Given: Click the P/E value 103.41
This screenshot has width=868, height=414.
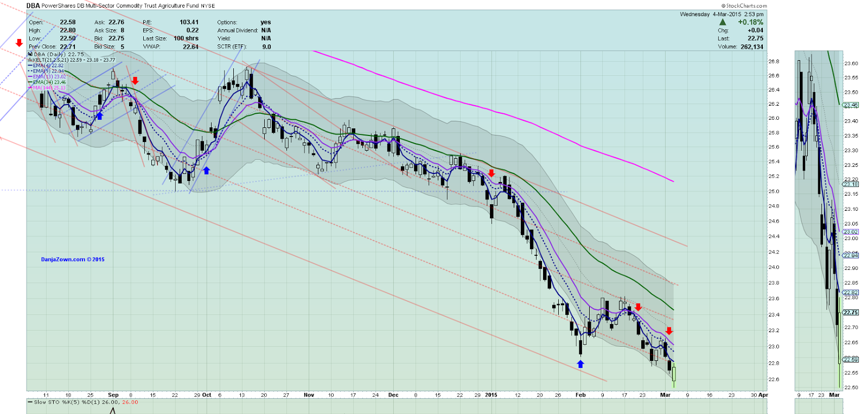Looking at the screenshot, I should coord(189,22).
